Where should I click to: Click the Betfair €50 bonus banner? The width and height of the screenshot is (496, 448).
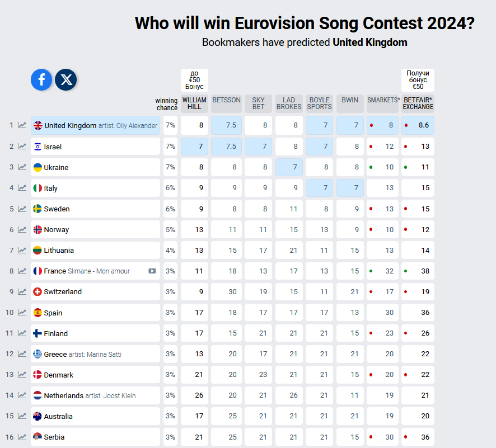point(418,80)
